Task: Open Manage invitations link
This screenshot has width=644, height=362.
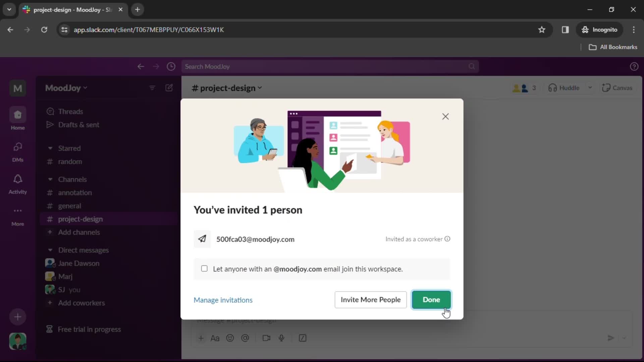Action: [x=224, y=300]
